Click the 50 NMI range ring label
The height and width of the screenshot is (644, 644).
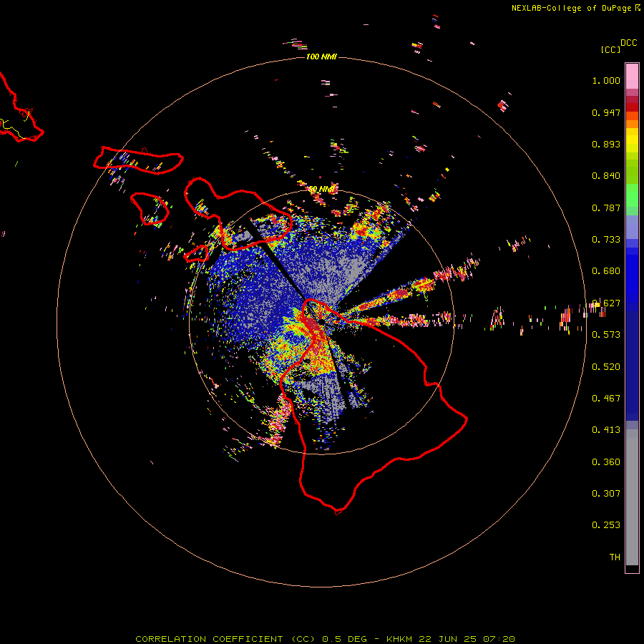(x=322, y=189)
